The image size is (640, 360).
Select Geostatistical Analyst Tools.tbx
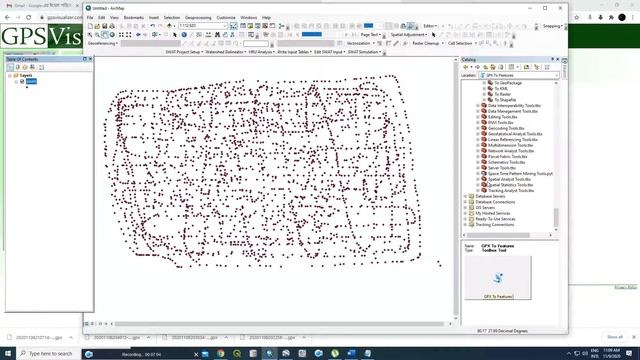pyautogui.click(x=515, y=134)
